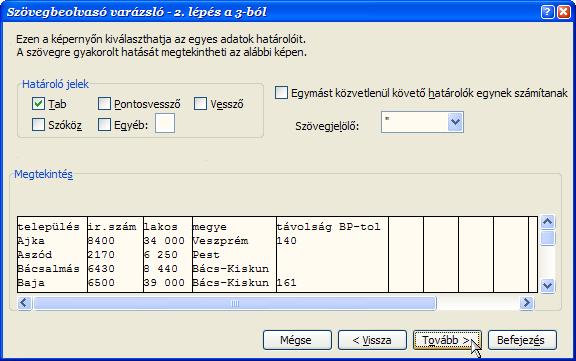576x361 pixels.
Task: Select the lakos column header
Action: (x=161, y=227)
